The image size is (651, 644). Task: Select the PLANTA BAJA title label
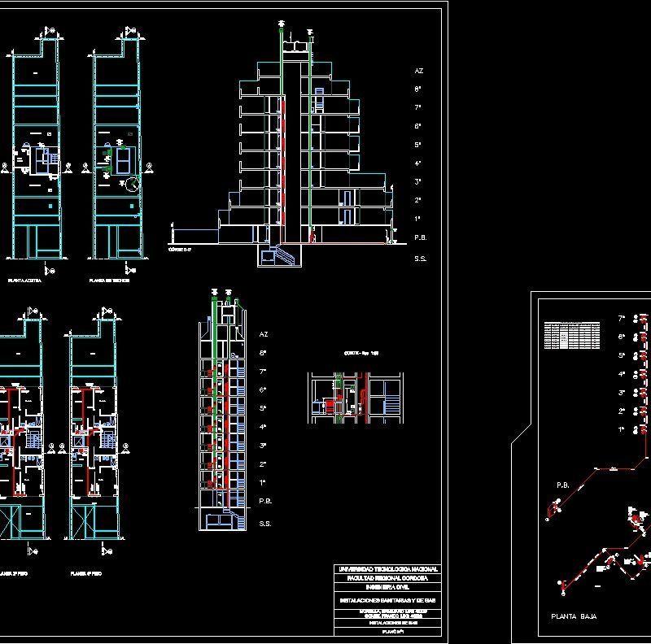pyautogui.click(x=572, y=615)
